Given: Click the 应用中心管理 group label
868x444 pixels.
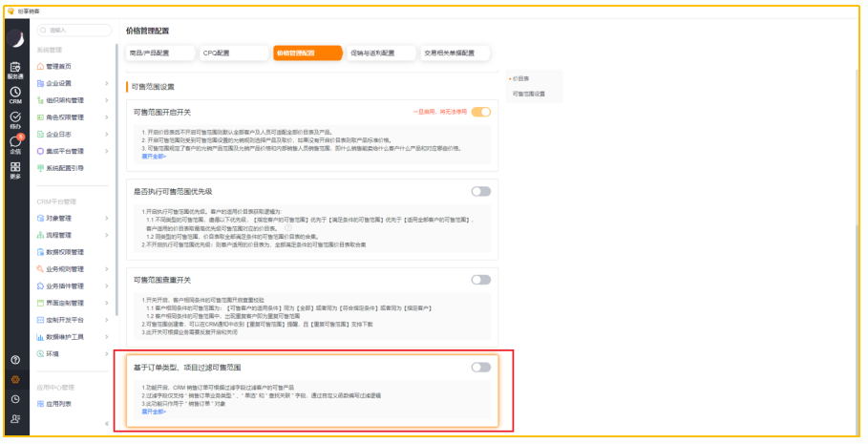Looking at the screenshot, I should [x=55, y=388].
